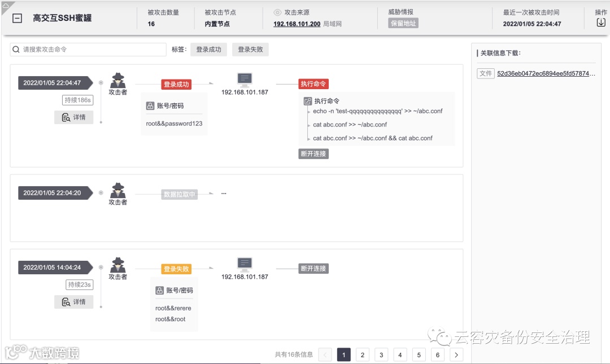Open 详情 for the 14:04:24 attack
The image size is (610, 364).
point(73,302)
